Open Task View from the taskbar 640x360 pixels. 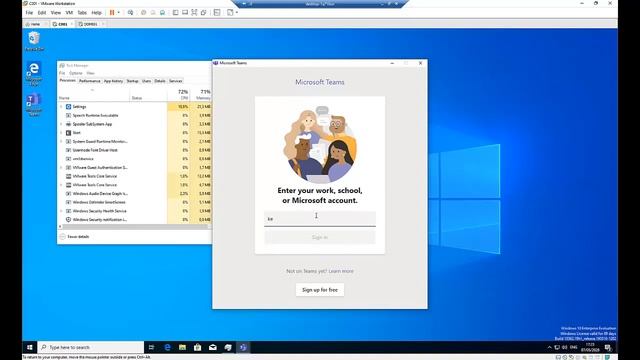coord(151,347)
